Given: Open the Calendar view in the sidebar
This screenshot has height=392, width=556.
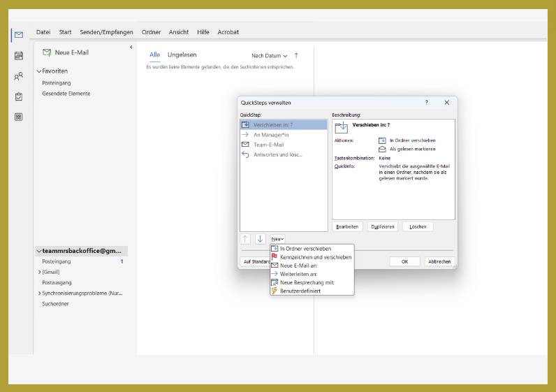Looking at the screenshot, I should pyautogui.click(x=19, y=56).
